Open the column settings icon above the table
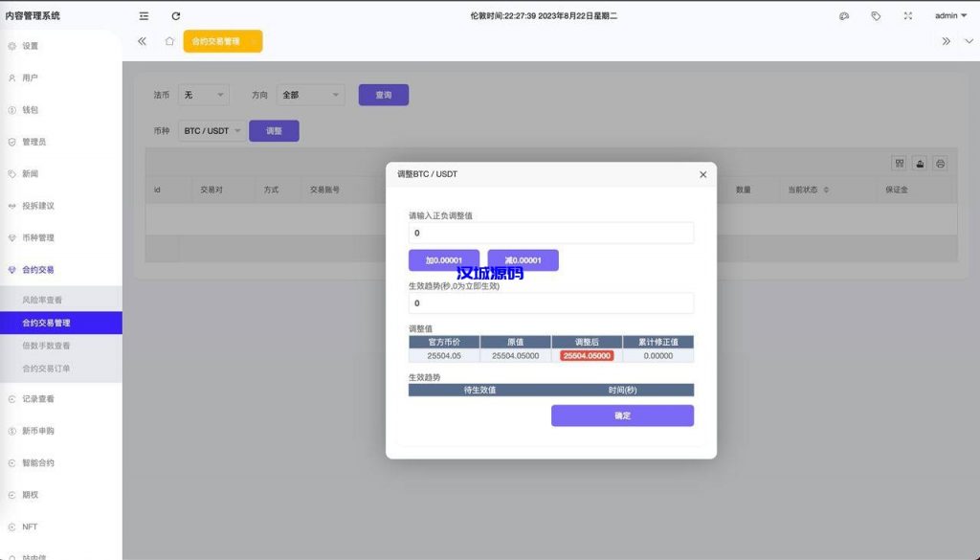The height and width of the screenshot is (560, 980). point(898,164)
